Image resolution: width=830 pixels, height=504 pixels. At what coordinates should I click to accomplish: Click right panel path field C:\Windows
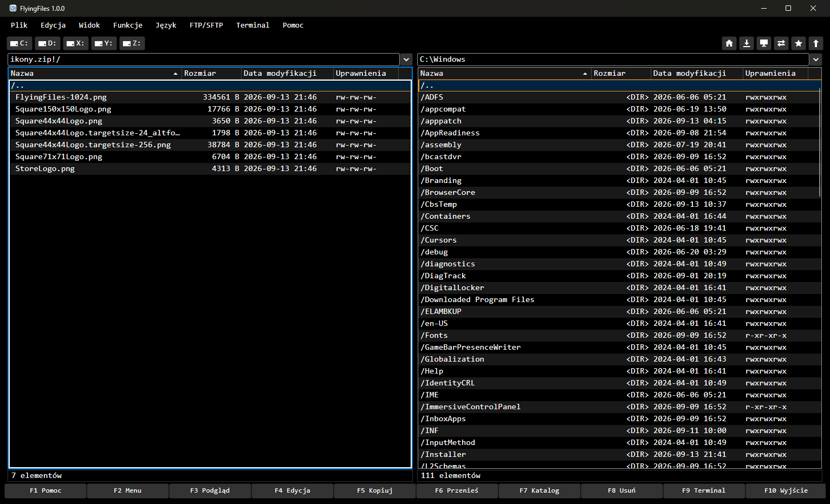point(613,60)
